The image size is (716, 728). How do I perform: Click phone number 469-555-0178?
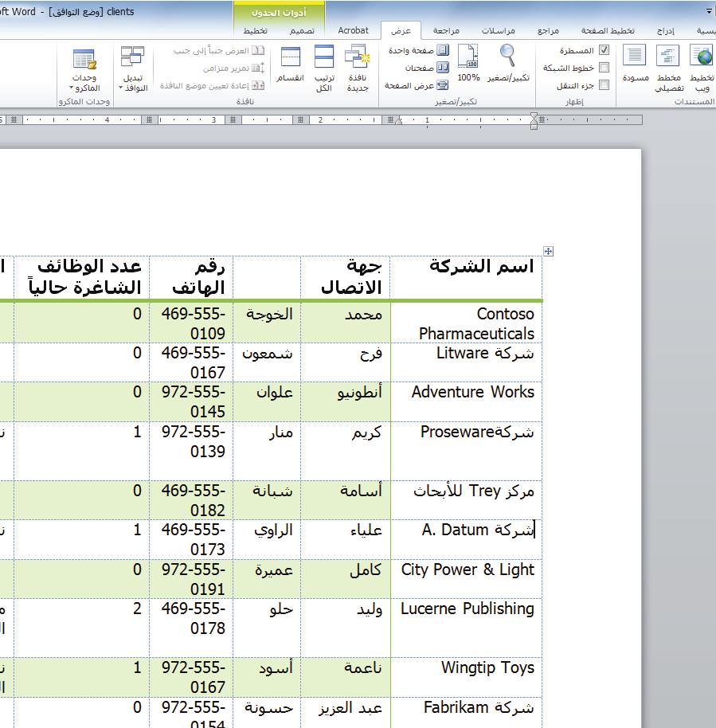tap(194, 618)
